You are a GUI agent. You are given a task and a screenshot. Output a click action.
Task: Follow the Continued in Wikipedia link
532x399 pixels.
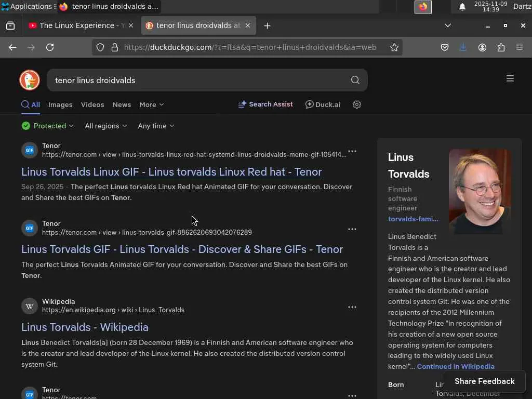point(456,366)
